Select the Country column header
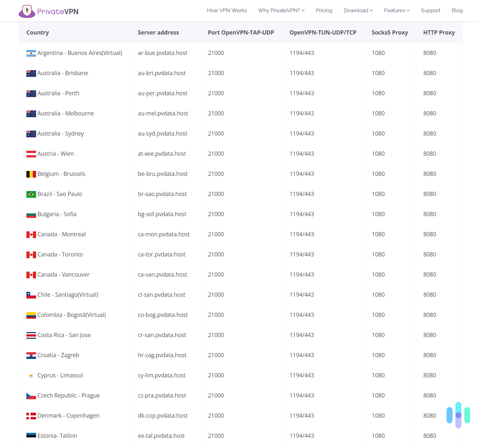Viewport: 478px width, 448px height. point(37,32)
